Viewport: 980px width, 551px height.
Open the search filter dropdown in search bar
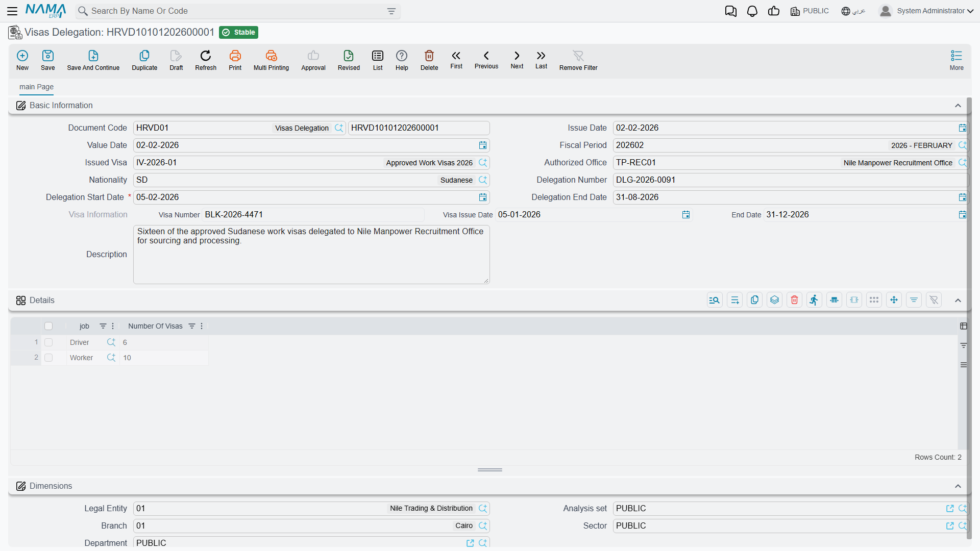pyautogui.click(x=391, y=11)
